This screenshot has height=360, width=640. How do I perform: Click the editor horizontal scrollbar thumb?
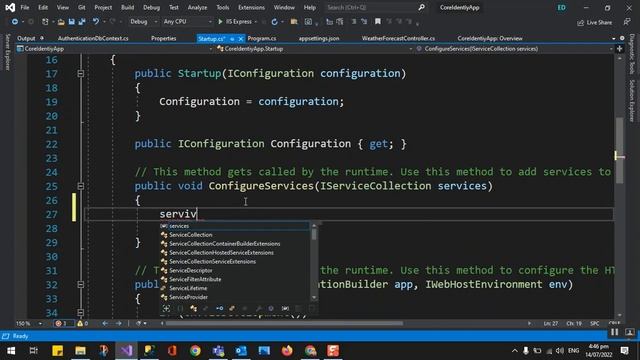284,323
